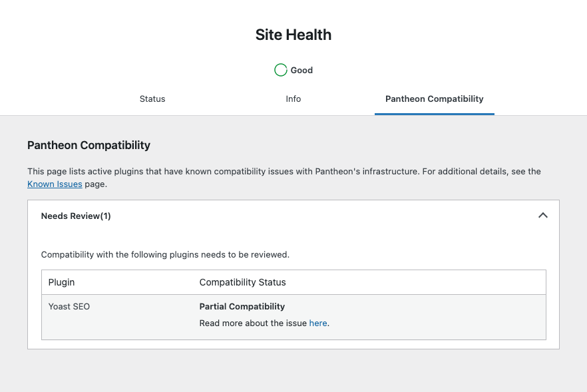Click inside the Needs Review panel area
The image size is (587, 392).
293,233
